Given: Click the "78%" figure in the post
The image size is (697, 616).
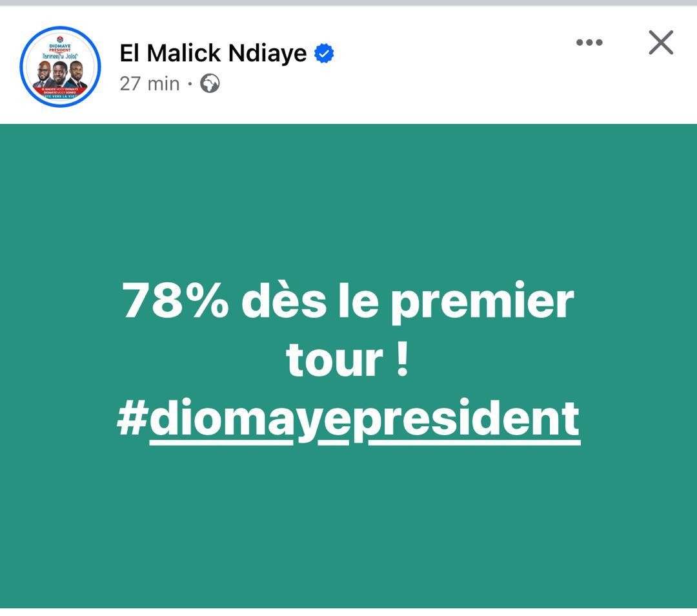Looking at the screenshot, I should point(176,301).
